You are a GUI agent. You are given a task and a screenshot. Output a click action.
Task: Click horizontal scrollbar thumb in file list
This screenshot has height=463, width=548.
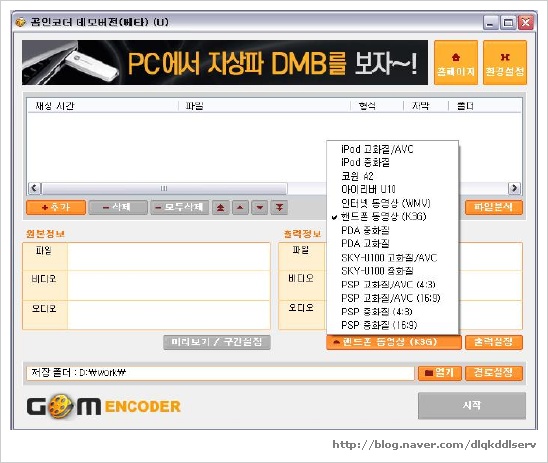164,188
